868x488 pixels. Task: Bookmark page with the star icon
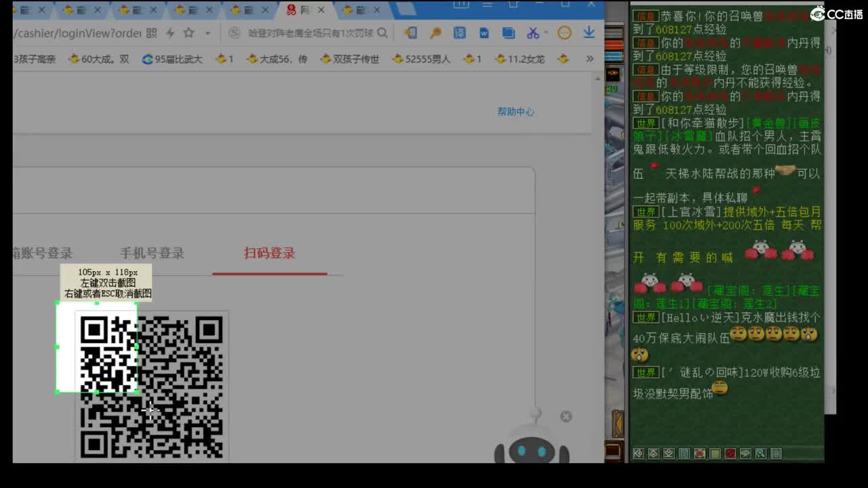189,33
